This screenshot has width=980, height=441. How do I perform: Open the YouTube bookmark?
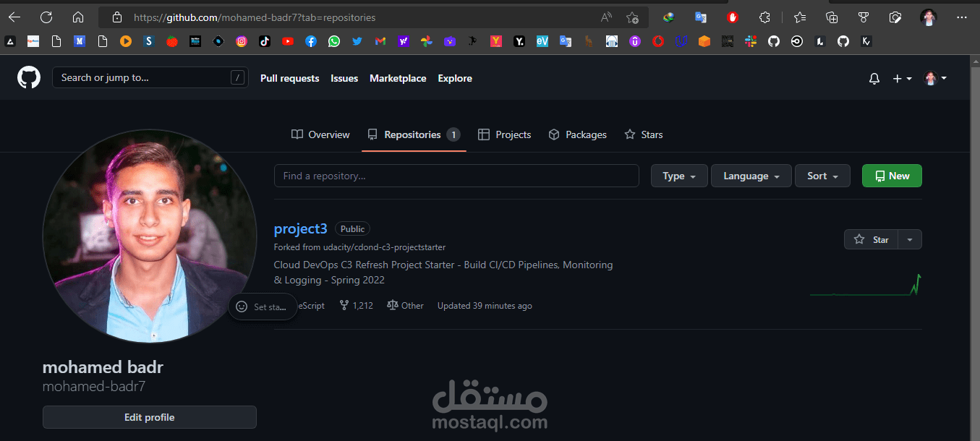tap(288, 42)
